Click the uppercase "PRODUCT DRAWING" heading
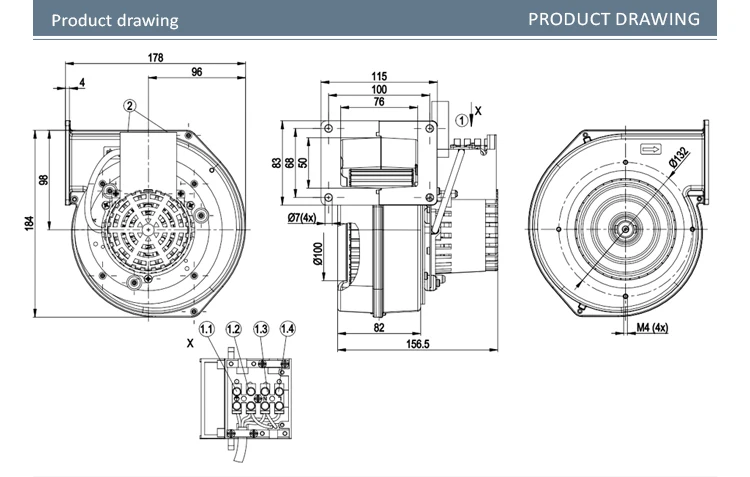The image size is (750, 477). (x=614, y=19)
